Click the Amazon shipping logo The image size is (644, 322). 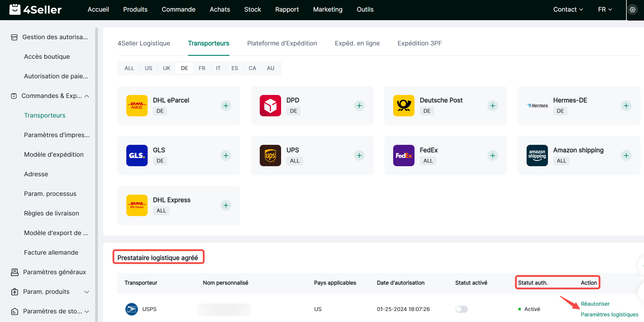(537, 156)
